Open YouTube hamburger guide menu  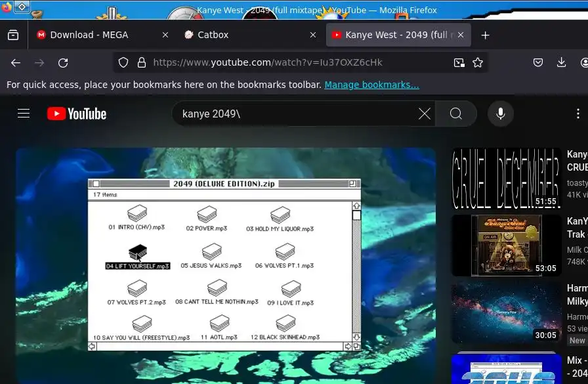pyautogui.click(x=24, y=114)
